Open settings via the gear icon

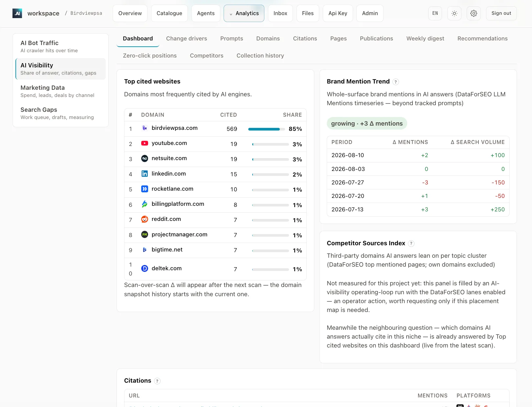(x=474, y=13)
